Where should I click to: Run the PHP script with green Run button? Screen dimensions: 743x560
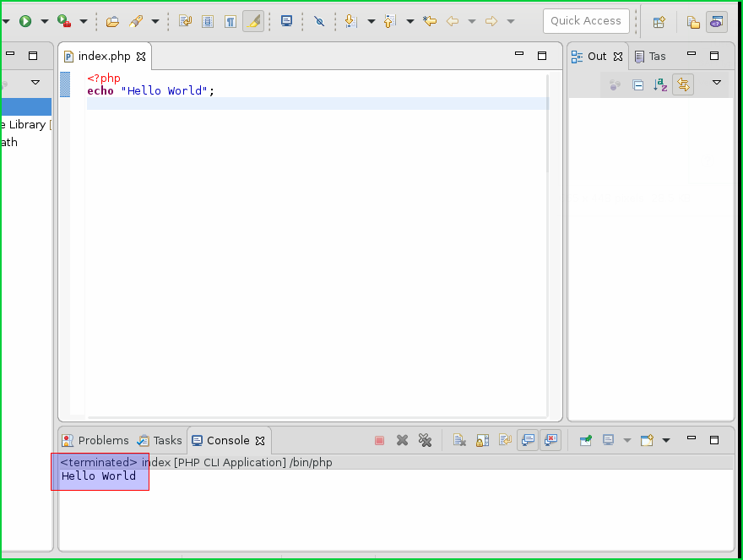[x=25, y=21]
